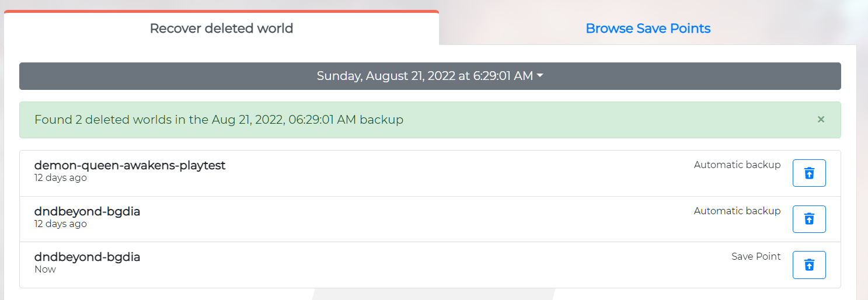
Task: Select the Recover deleted world tab
Action: (x=221, y=28)
